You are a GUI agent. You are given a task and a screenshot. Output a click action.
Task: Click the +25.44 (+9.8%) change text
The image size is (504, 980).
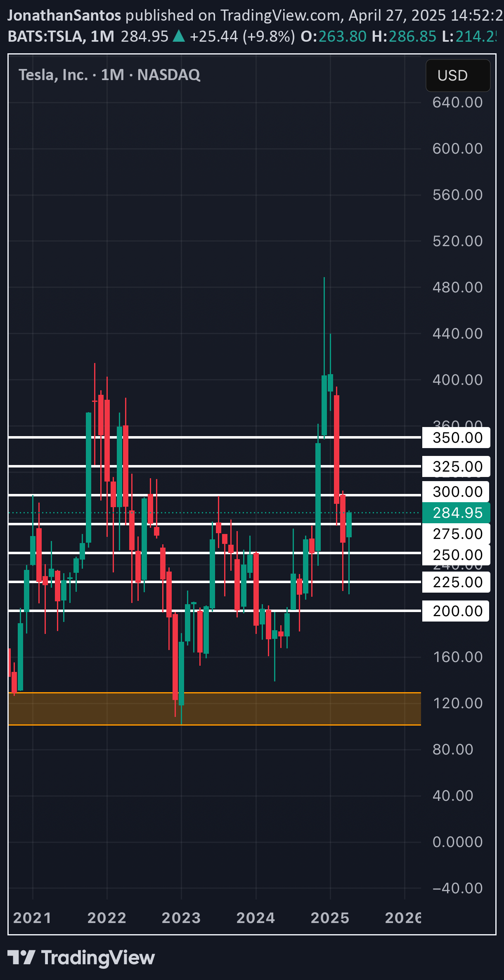(242, 36)
